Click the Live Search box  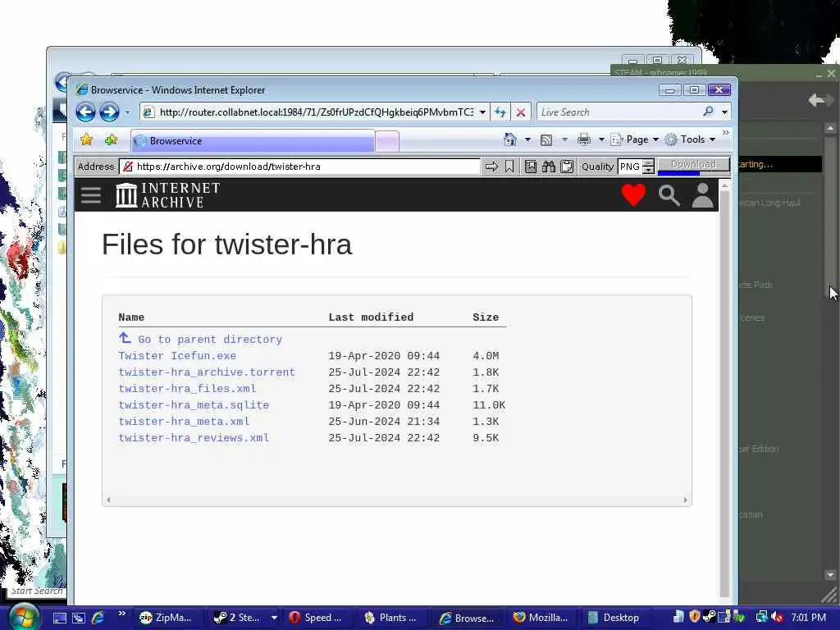click(619, 112)
